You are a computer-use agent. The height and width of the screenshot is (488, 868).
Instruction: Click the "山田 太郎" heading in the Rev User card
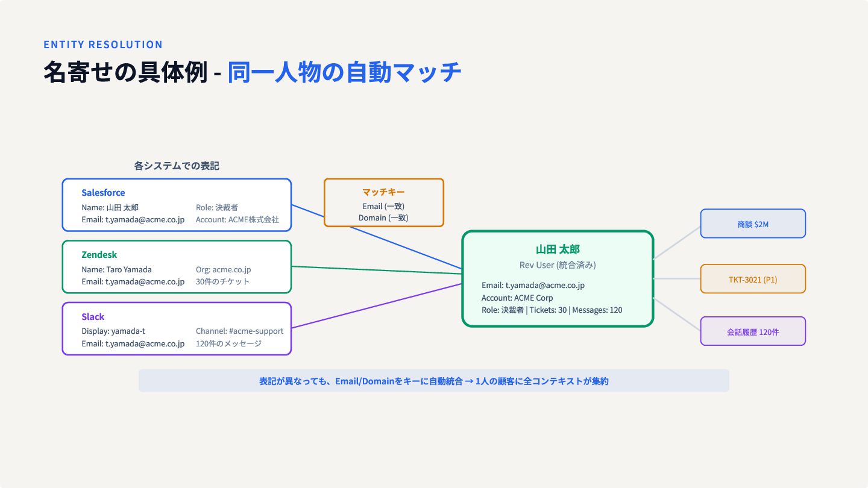[x=558, y=249]
